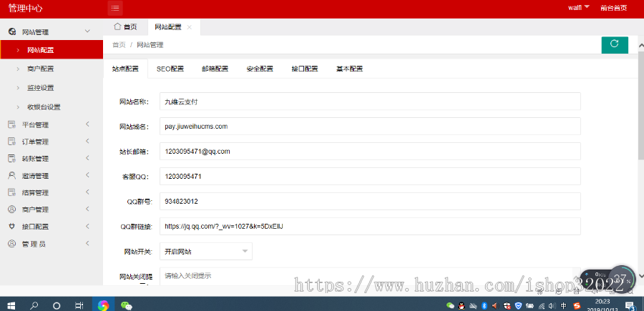Click the 邀请管理 person icon
Viewport: 644px width, 311px height.
pos(12,176)
